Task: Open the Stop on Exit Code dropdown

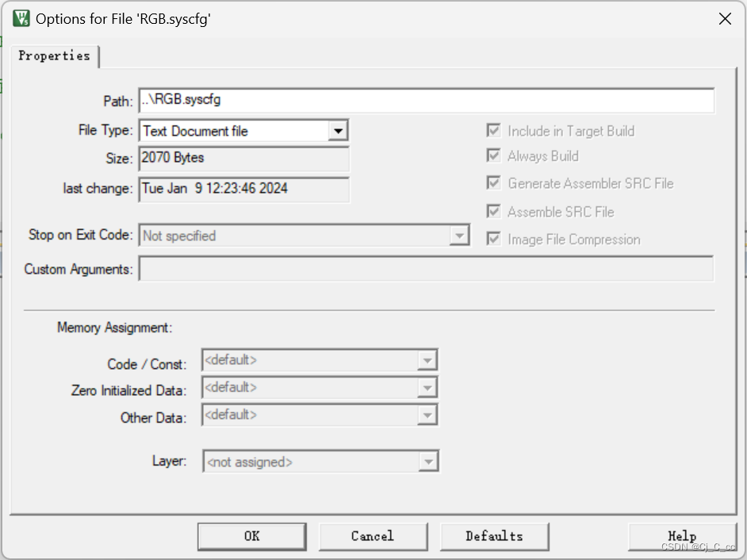Action: 460,236
